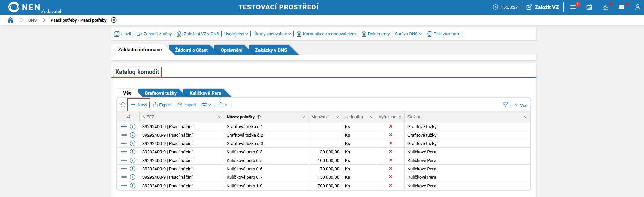The image size is (644, 197).
Task: Close the Psací potřeby breadcrumb tab
Action: pos(114,20)
